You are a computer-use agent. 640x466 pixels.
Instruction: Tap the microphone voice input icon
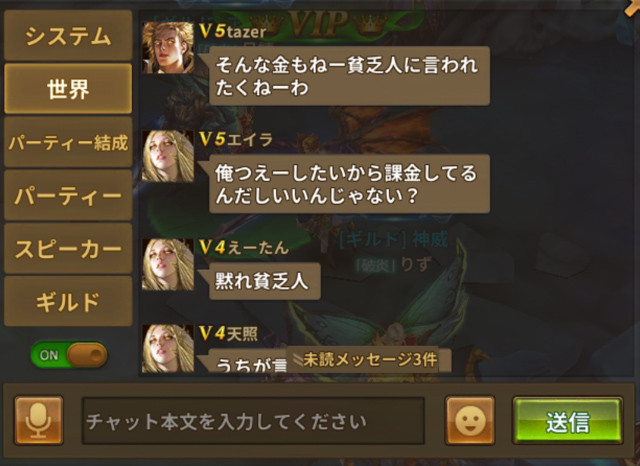point(39,420)
